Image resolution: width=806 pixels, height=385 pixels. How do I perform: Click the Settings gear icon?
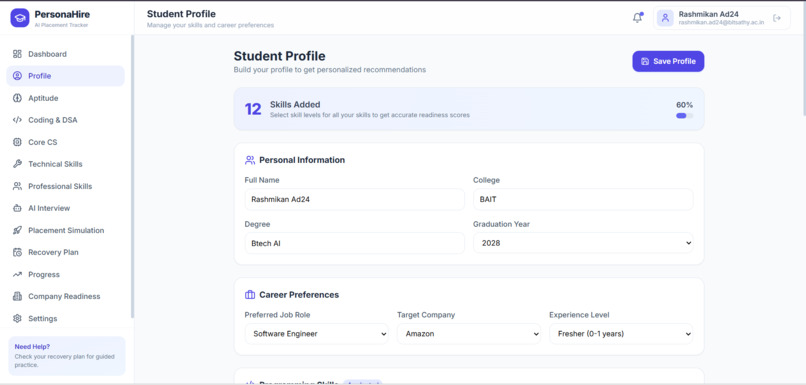coord(17,318)
